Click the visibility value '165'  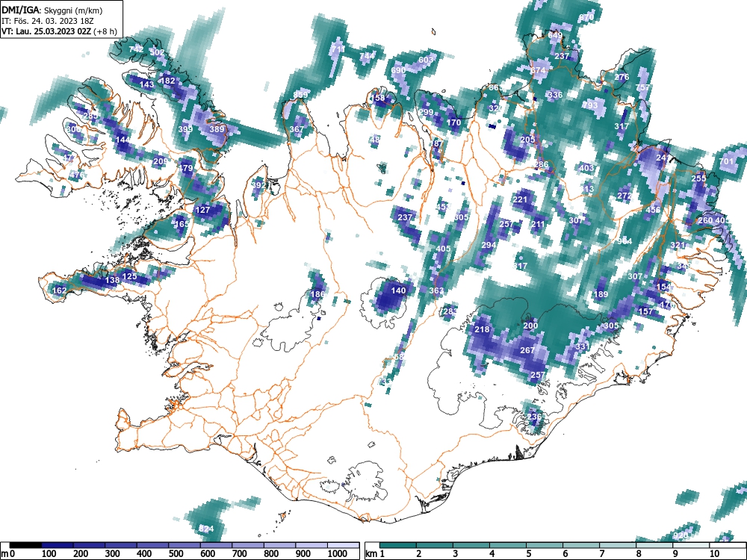click(x=182, y=224)
